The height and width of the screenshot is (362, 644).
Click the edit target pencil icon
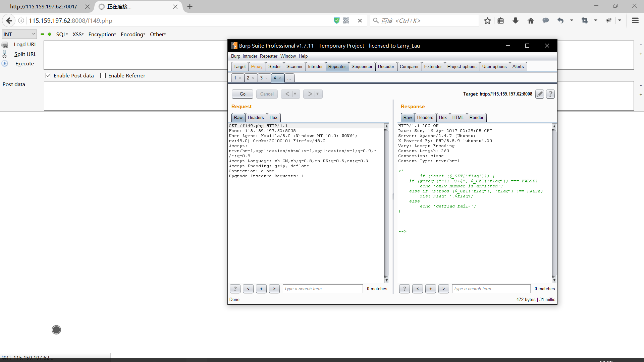click(539, 94)
